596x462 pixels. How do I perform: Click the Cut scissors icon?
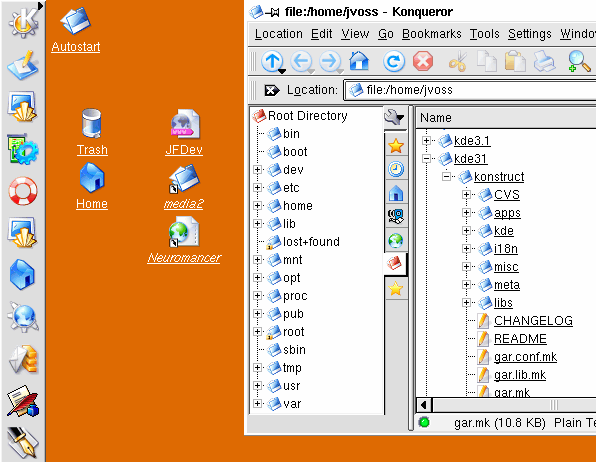point(458,61)
